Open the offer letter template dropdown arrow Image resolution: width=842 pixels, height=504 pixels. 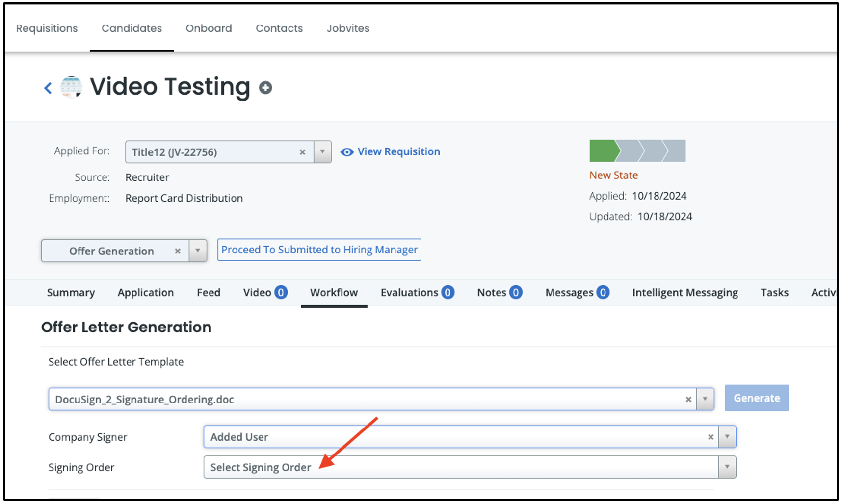[705, 399]
